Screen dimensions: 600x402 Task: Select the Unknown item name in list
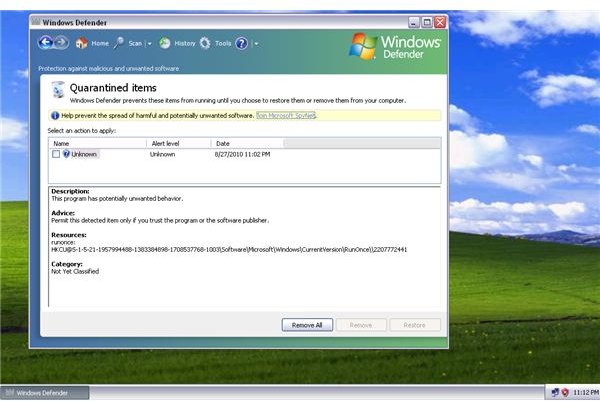click(84, 154)
